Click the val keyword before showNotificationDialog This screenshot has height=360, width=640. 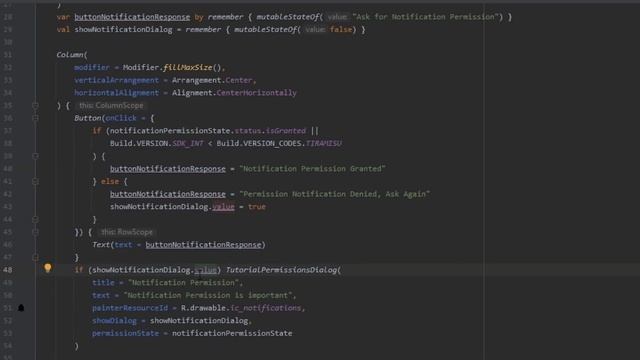point(63,29)
